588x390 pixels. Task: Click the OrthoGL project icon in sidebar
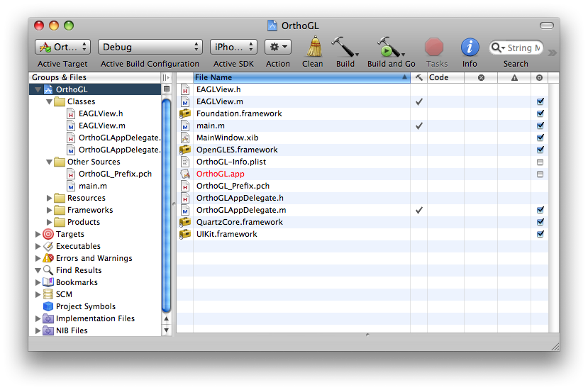48,89
